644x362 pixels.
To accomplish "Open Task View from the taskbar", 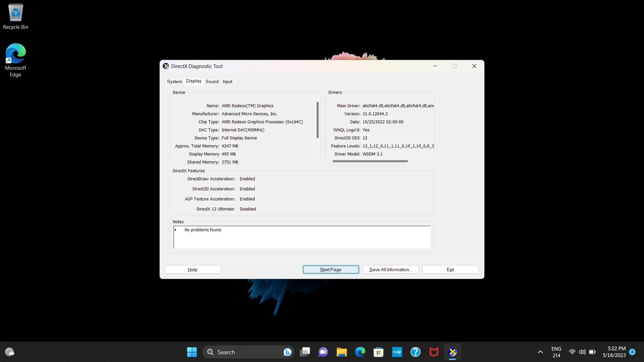I will tap(305, 352).
